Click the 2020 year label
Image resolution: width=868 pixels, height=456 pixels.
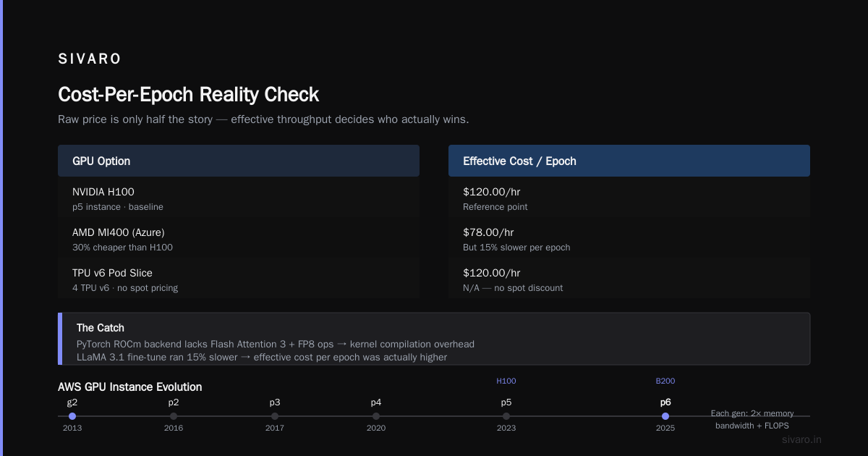coord(376,428)
